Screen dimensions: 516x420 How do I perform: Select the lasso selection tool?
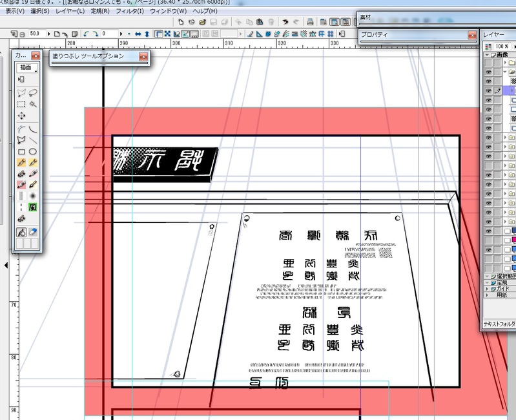click(32, 92)
